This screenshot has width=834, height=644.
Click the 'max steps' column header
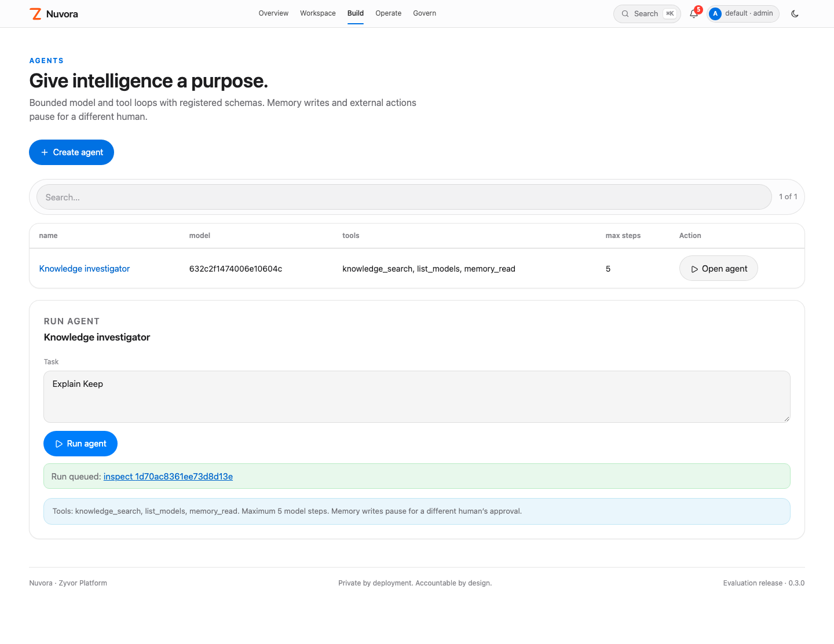[623, 236]
